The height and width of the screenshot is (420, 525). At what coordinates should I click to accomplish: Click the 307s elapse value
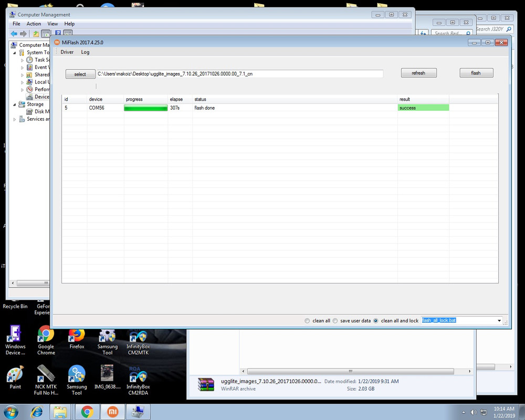[x=175, y=108]
